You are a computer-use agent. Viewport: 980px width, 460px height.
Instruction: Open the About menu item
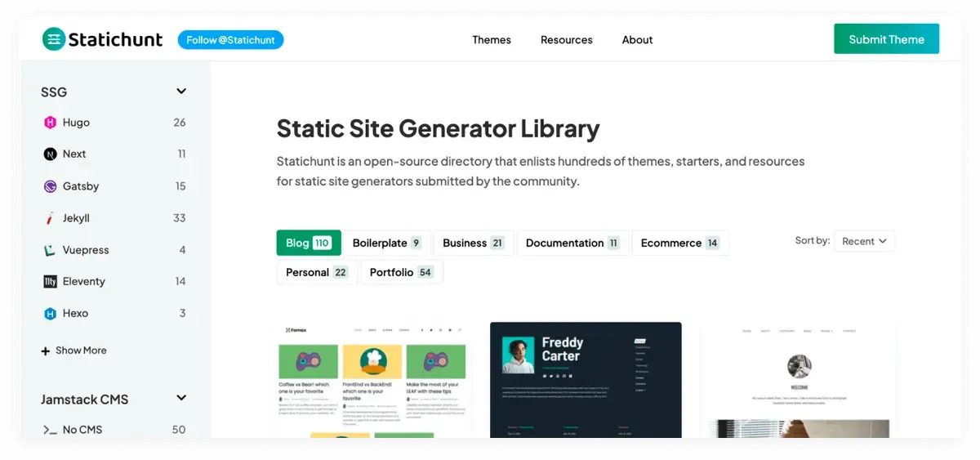point(637,39)
